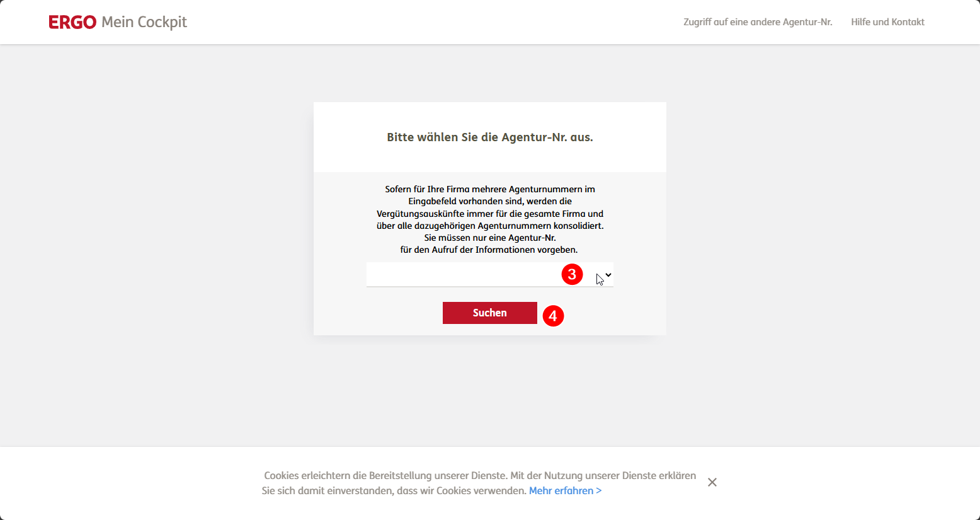
Task: Click the text über alle dazugehörigen Agenturnummern konsolidiert
Action: coord(490,226)
